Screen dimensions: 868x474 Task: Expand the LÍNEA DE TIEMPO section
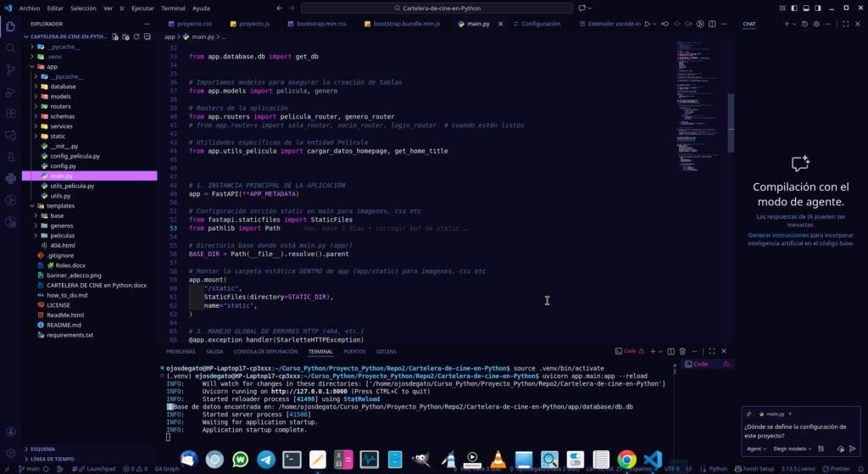(x=53, y=459)
